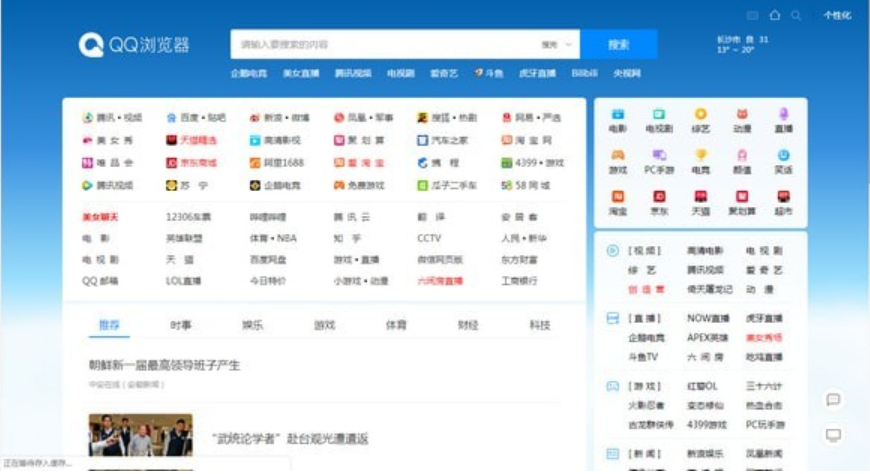Switch to the 推荐 news tab
Viewport: 870px width, 474px height.
pyautogui.click(x=109, y=325)
